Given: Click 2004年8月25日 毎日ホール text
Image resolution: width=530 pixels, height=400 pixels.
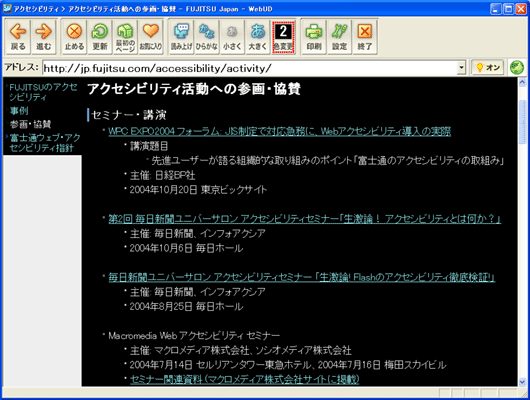Looking at the screenshot, I should point(186,307).
